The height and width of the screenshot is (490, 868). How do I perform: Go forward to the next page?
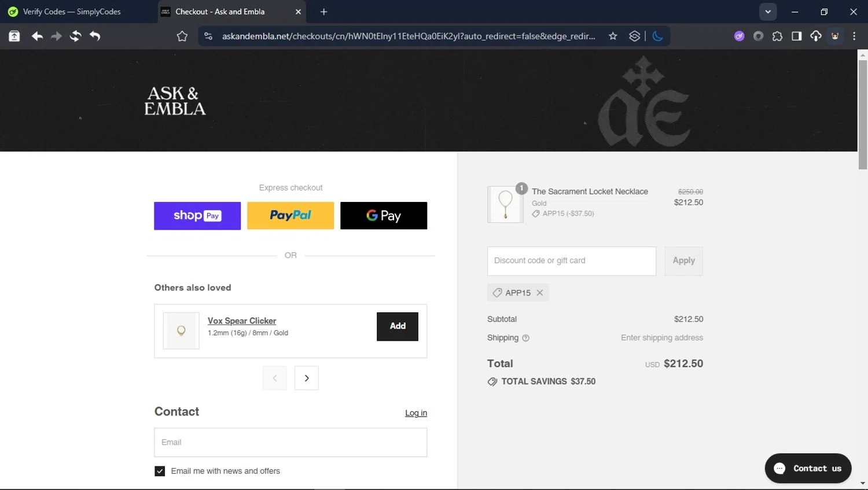[x=56, y=36]
